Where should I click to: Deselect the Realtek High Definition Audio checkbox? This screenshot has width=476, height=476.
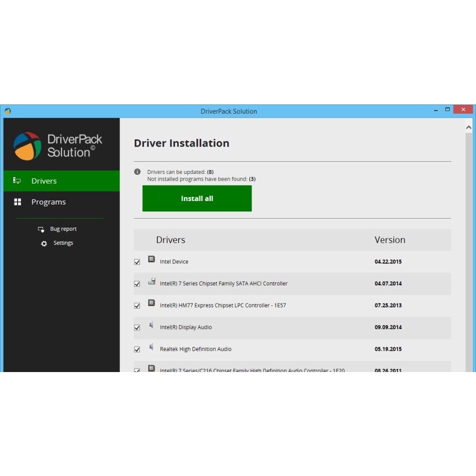click(x=137, y=349)
